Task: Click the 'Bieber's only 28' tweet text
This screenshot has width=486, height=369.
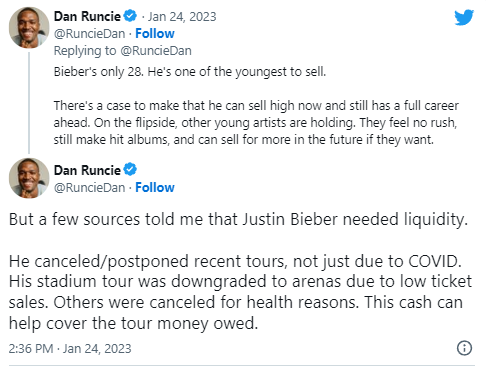Action: click(x=190, y=72)
